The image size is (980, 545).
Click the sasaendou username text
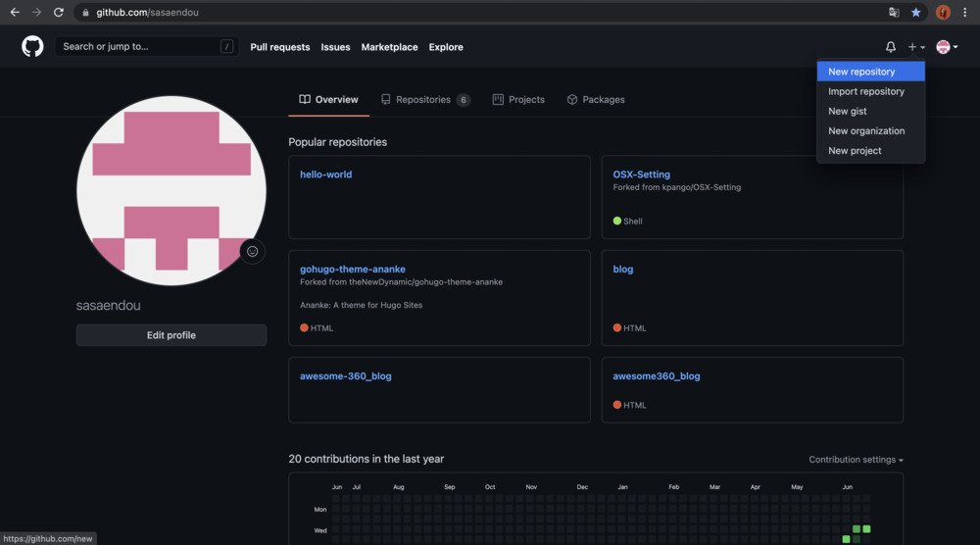tap(108, 305)
